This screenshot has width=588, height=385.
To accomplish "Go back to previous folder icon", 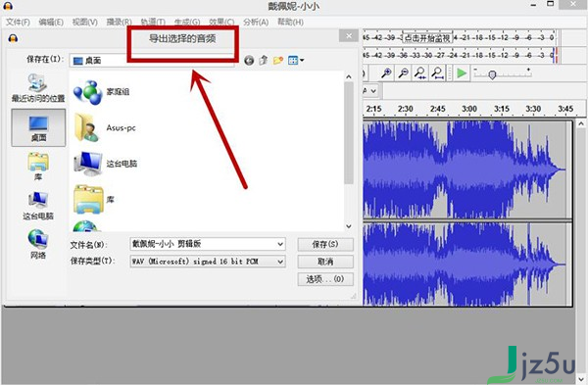I will tap(249, 61).
